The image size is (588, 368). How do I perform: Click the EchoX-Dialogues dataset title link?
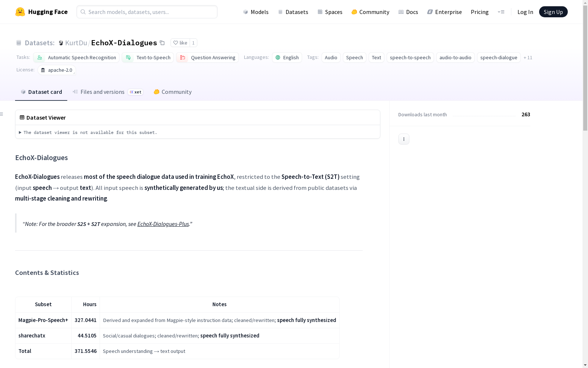(124, 43)
